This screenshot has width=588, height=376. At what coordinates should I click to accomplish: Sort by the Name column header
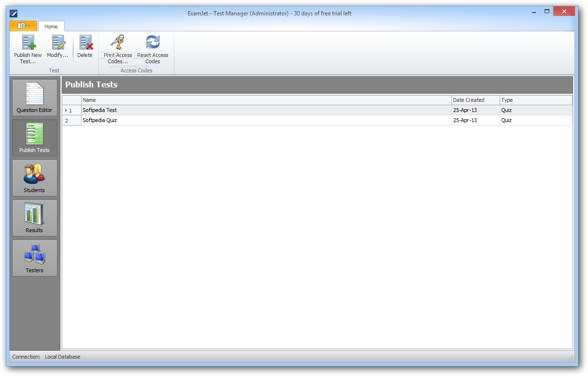pyautogui.click(x=266, y=100)
